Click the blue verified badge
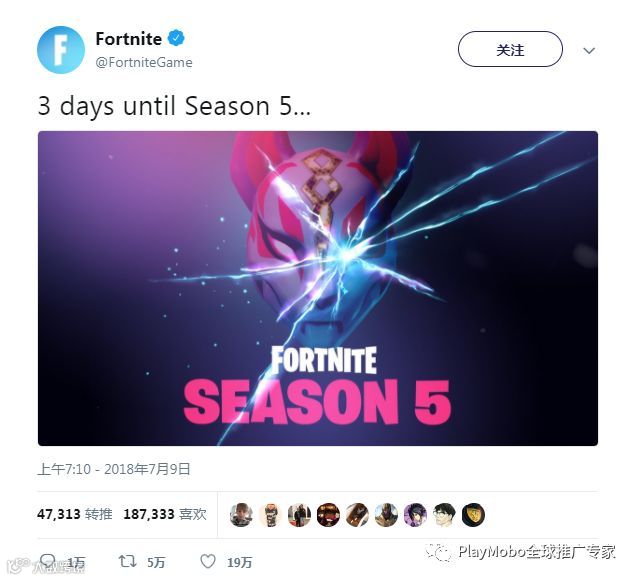 [176, 39]
